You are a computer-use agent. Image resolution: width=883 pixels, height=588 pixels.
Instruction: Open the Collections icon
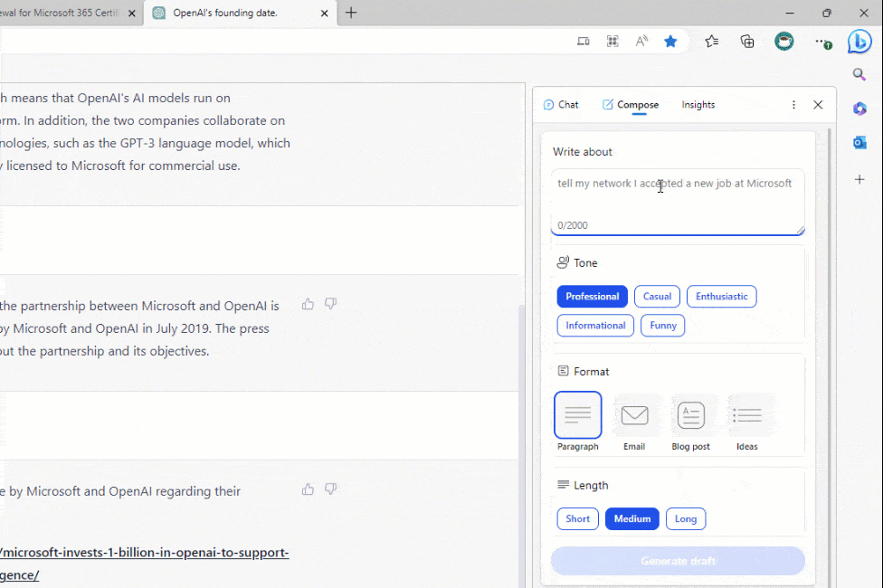click(x=747, y=41)
